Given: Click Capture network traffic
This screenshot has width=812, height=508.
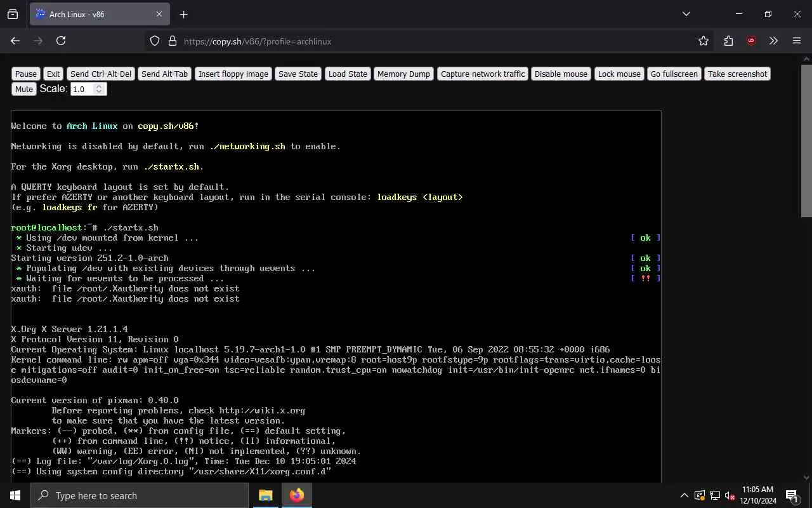Looking at the screenshot, I should [x=483, y=74].
